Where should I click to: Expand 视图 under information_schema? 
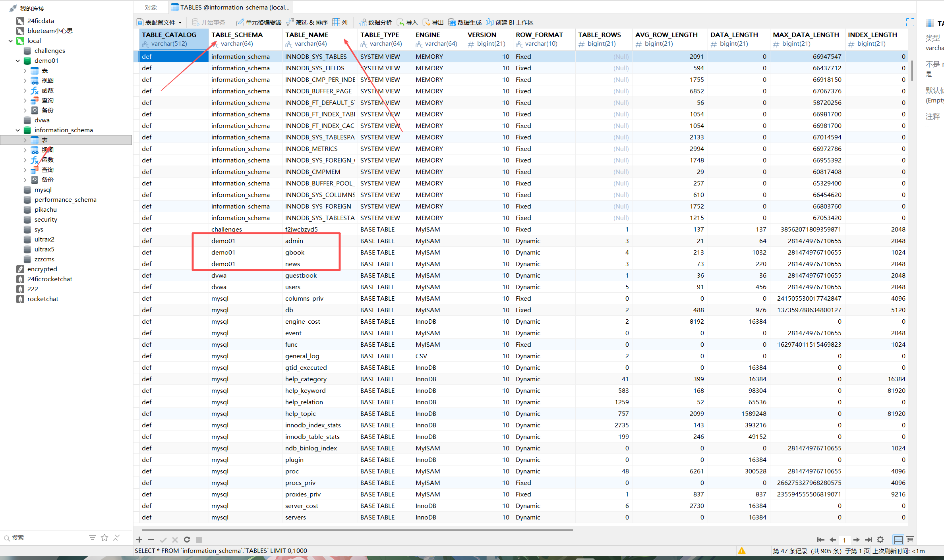point(25,150)
